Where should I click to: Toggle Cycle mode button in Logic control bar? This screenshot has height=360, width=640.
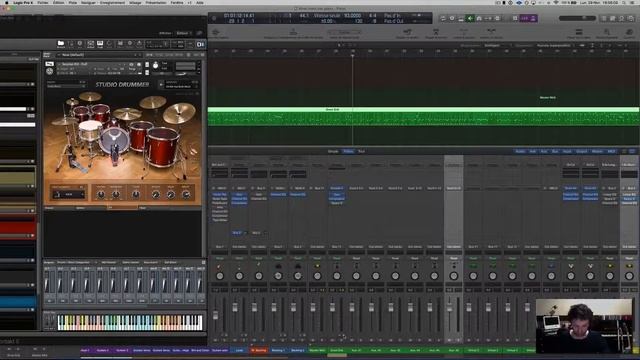click(x=443, y=18)
